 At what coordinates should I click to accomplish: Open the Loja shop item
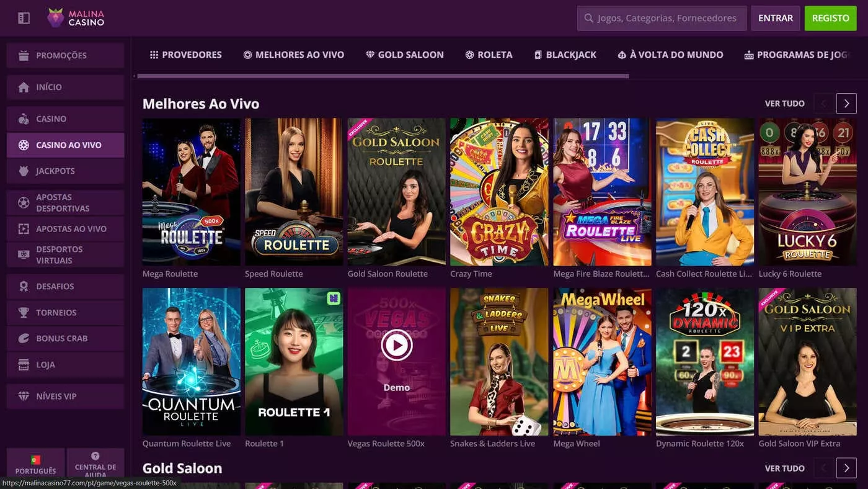[65, 364]
